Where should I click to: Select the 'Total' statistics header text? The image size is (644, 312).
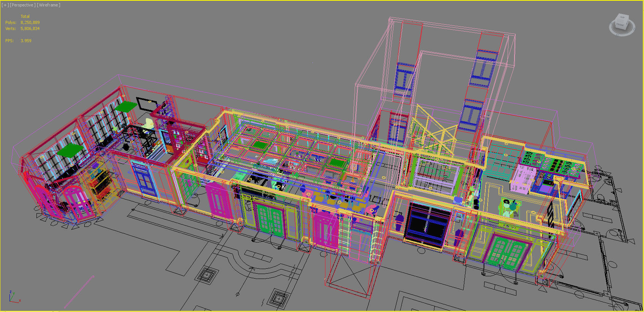pos(25,16)
